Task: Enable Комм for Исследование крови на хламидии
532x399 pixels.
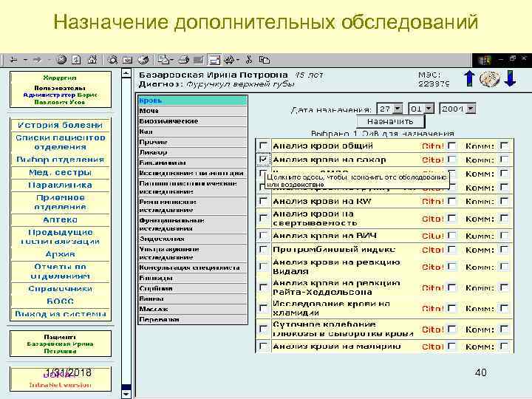Action: click(504, 308)
